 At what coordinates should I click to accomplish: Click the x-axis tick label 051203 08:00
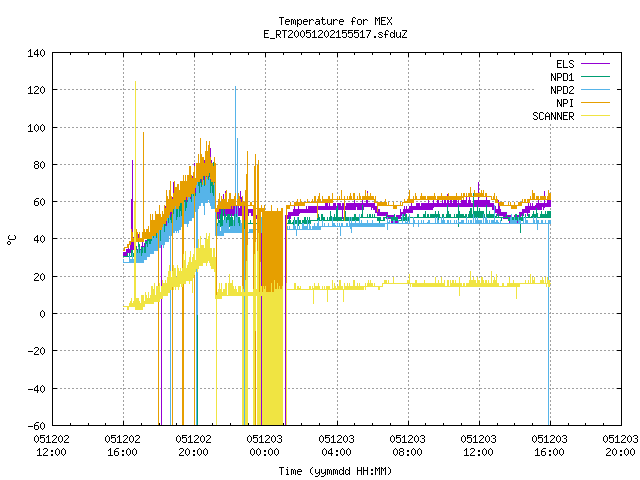tap(407, 445)
